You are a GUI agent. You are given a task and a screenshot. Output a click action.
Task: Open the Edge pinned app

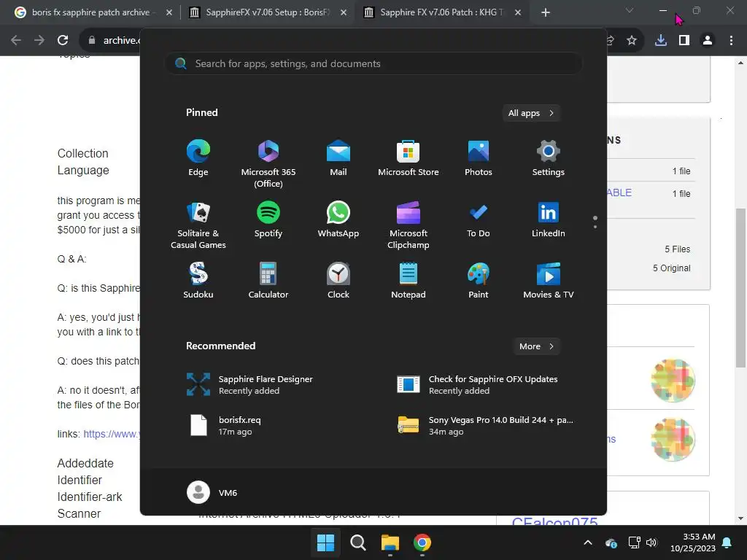pyautogui.click(x=198, y=158)
